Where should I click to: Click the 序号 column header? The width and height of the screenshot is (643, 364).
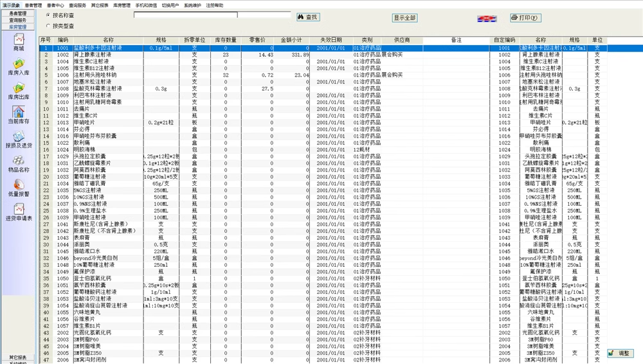46,41
